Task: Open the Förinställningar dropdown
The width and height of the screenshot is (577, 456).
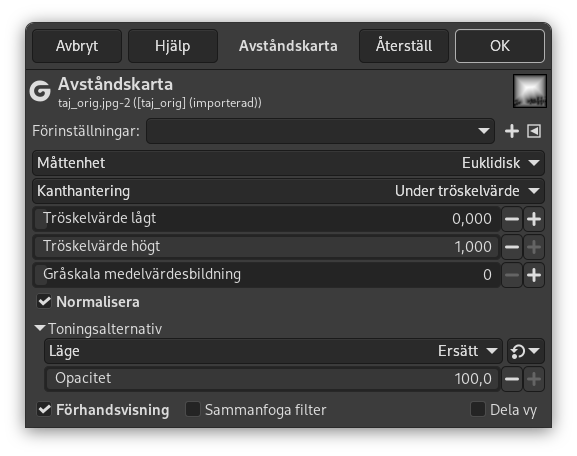Action: (320, 131)
